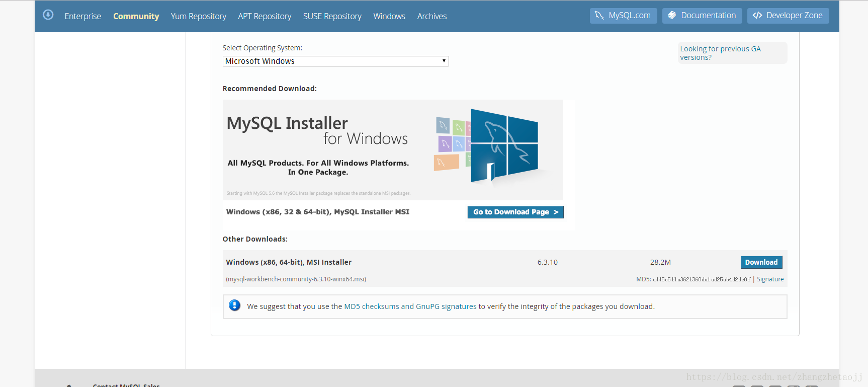This screenshot has height=387, width=868.
Task: Open the Archives nav item
Action: 432,16
